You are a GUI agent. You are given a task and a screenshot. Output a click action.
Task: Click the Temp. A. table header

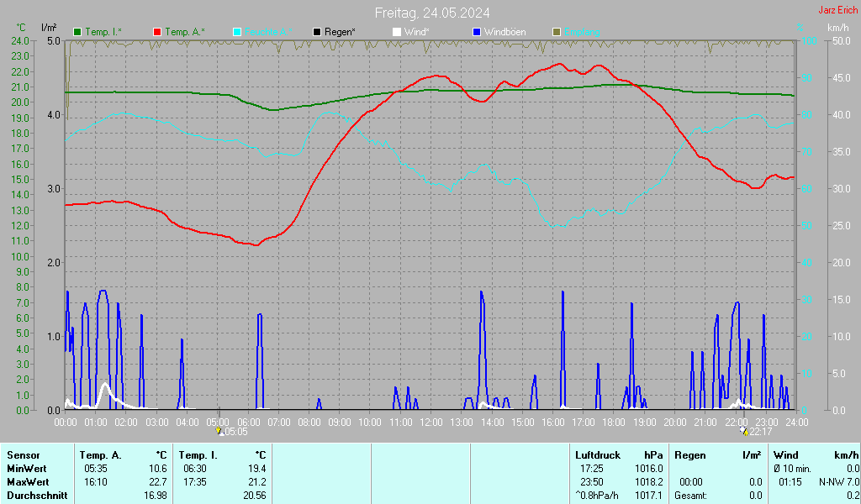point(101,455)
